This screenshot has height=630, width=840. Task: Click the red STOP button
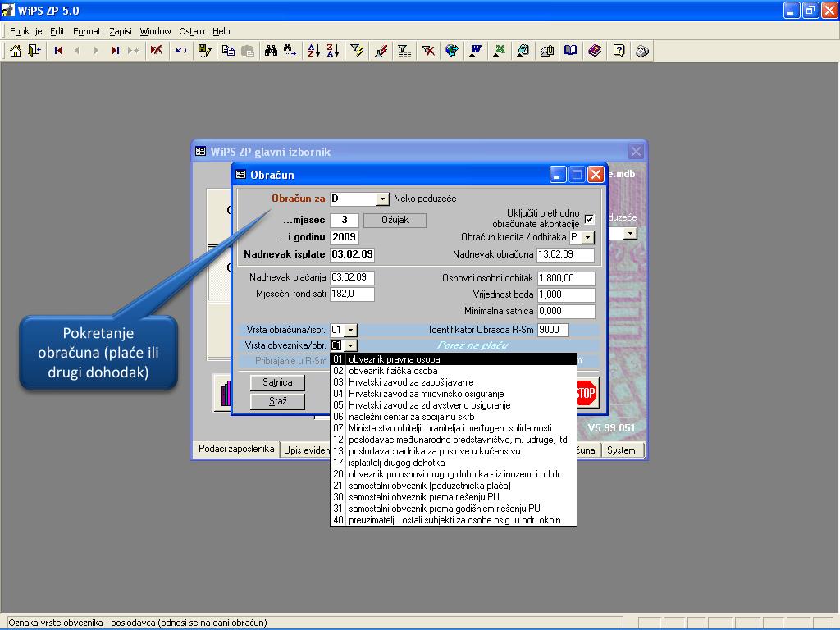[586, 393]
